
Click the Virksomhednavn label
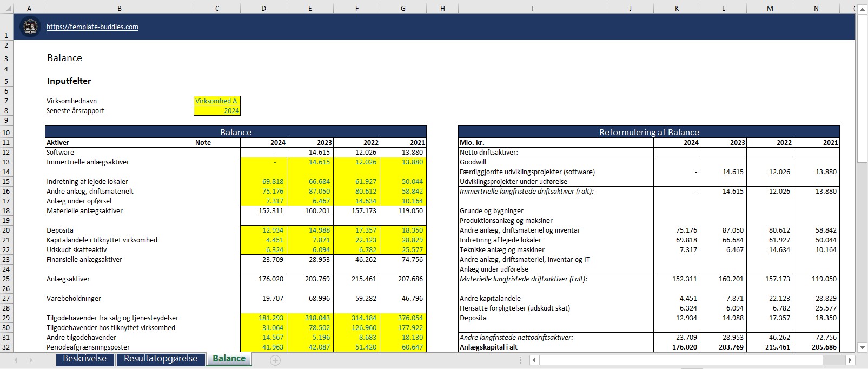tap(71, 101)
